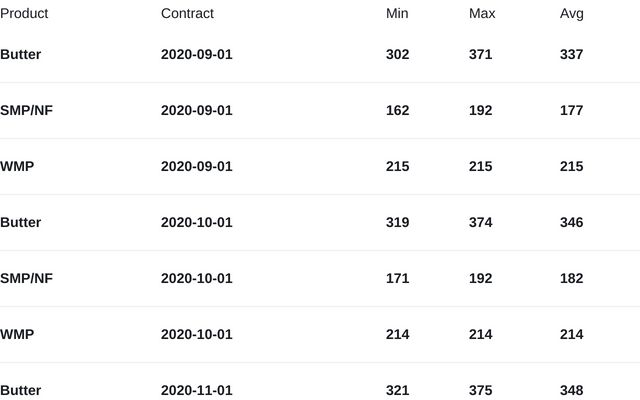Click the Product column header

(24, 14)
